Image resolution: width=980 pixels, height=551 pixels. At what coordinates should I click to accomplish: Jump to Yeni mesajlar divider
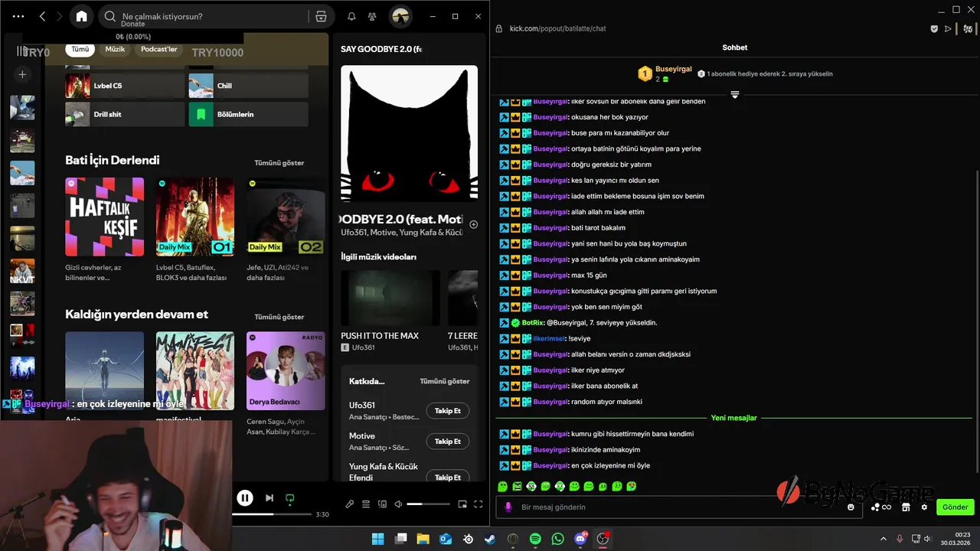pyautogui.click(x=733, y=418)
